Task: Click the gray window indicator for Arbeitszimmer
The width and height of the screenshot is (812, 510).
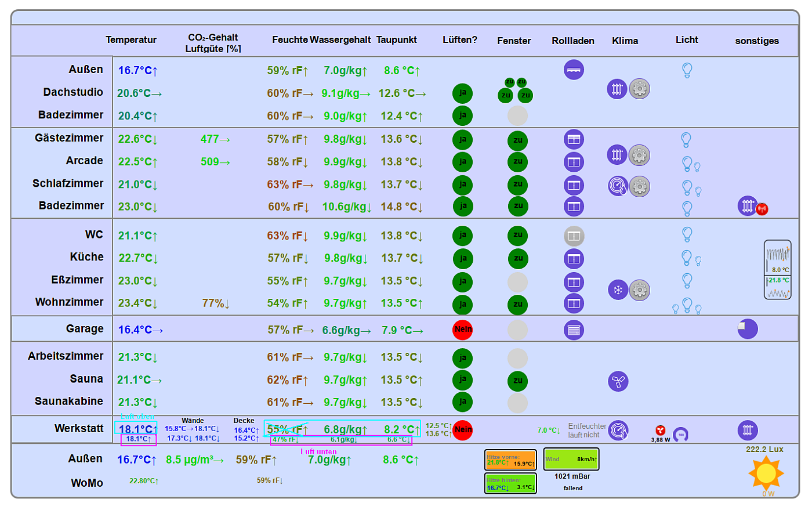Action: tap(518, 359)
